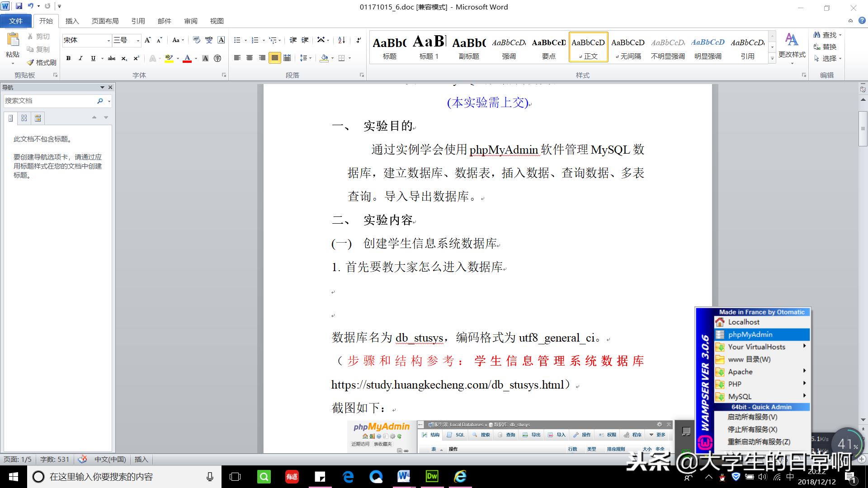Click the red font color swatch
Screen dimensions: 868x488
[x=187, y=60]
